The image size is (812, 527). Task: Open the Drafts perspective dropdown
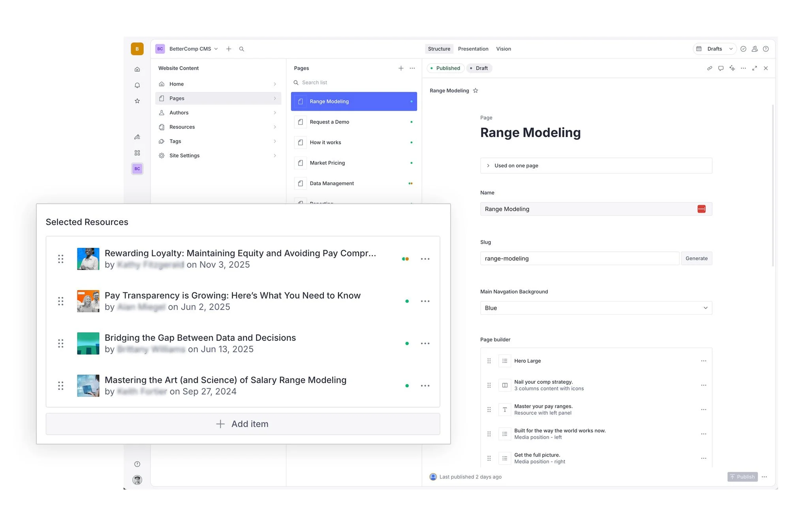[714, 49]
